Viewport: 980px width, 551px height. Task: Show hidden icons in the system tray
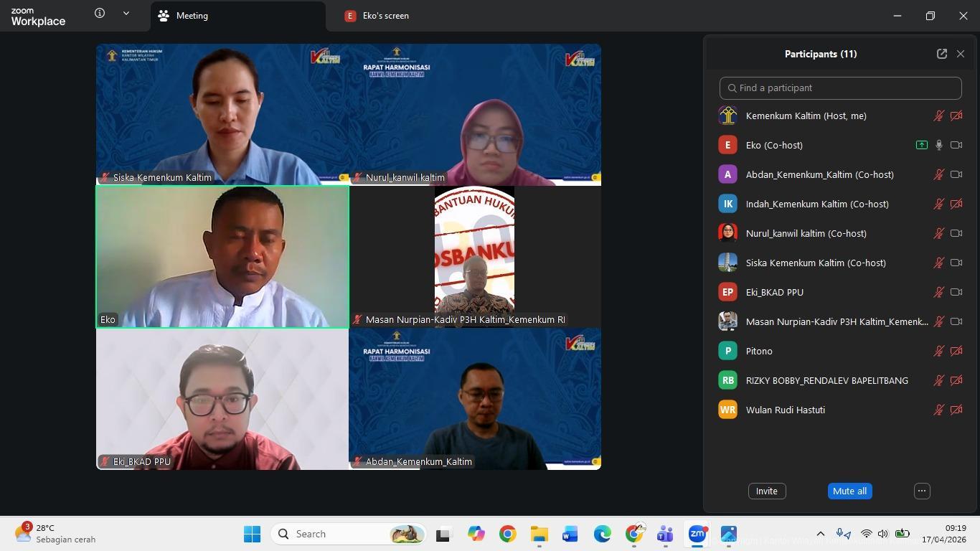click(820, 534)
